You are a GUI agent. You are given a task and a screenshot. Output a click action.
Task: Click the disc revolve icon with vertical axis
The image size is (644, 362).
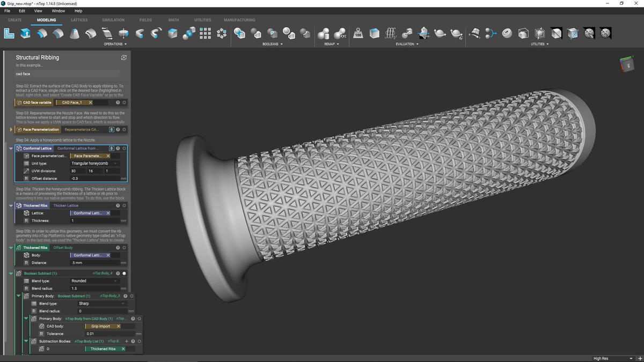(x=123, y=34)
